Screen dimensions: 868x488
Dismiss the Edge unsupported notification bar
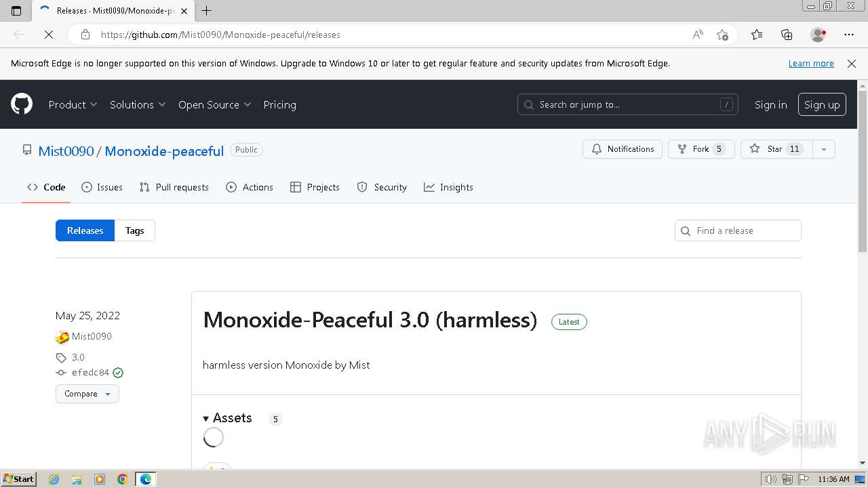click(x=852, y=63)
